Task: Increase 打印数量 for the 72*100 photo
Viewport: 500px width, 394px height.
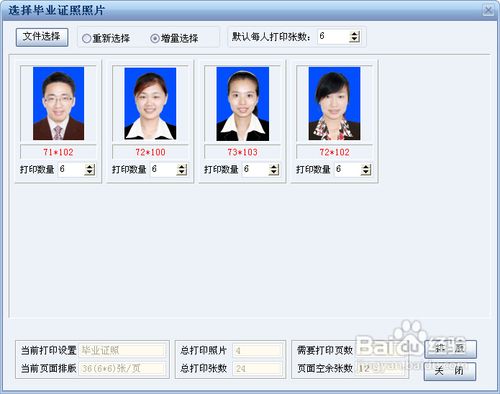Action: [181, 167]
